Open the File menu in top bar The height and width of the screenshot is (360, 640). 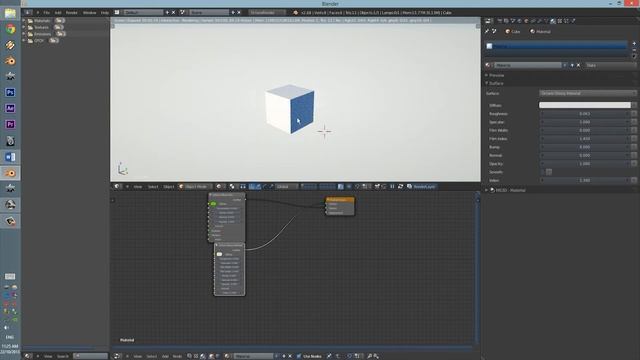click(x=47, y=13)
